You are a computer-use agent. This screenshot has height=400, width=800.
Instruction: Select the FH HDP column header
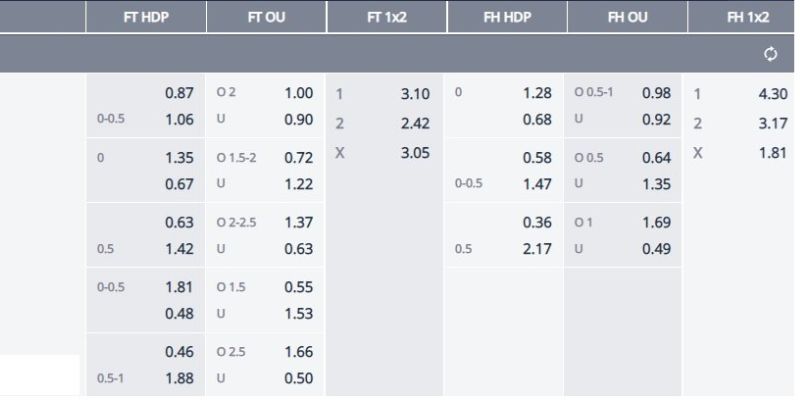[x=507, y=17]
